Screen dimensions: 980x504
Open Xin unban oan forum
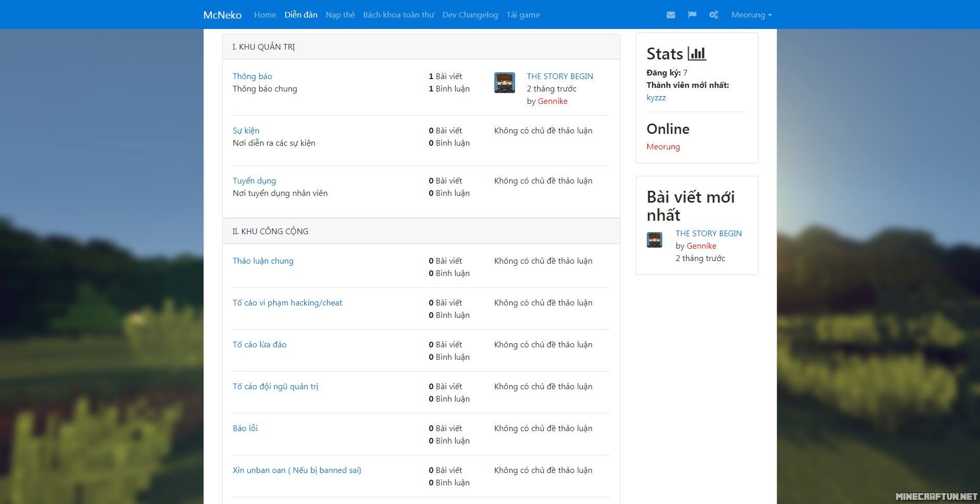297,470
